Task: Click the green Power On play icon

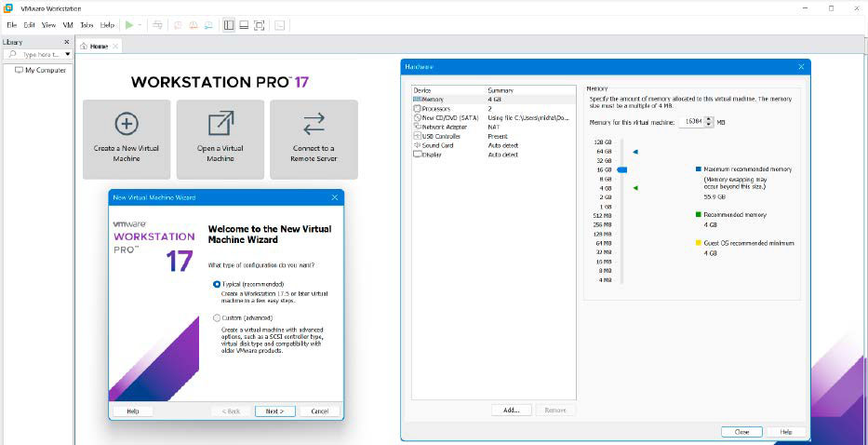Action: coord(129,25)
